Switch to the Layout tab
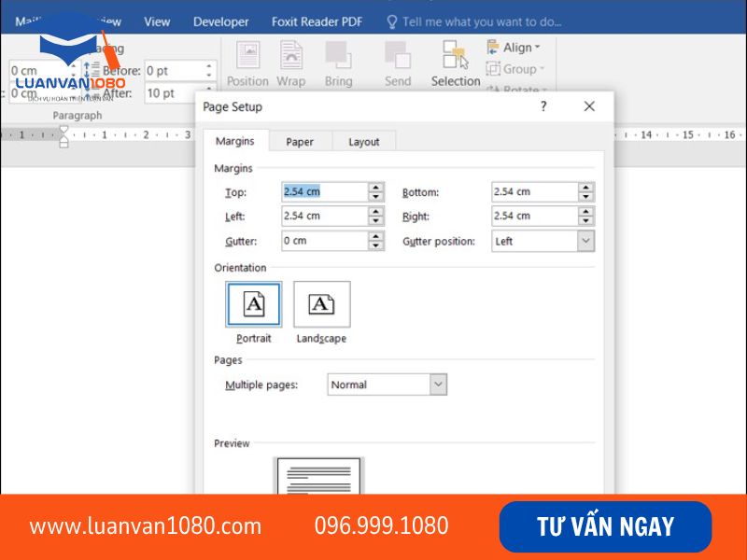747x560 pixels. point(364,142)
